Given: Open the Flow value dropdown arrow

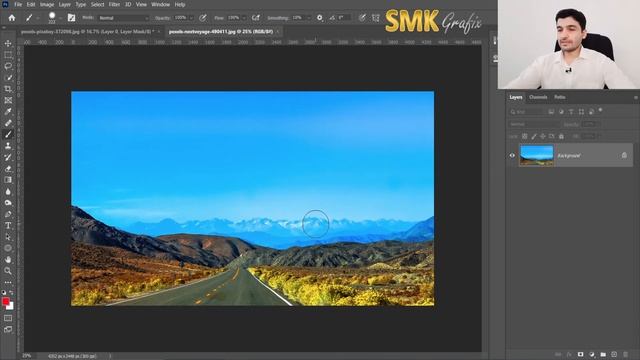Looking at the screenshot, I should click(244, 18).
